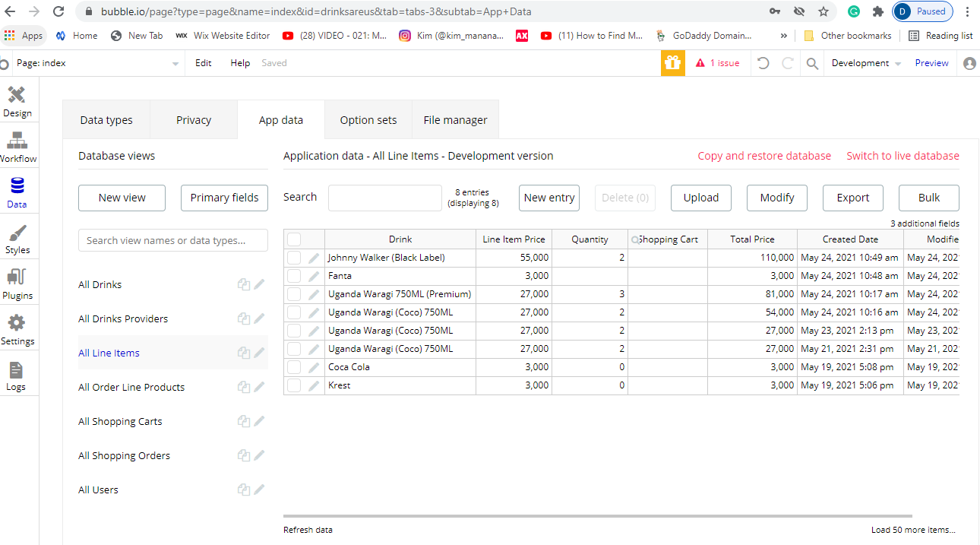This screenshot has width=980, height=545.
Task: Click the search magnifier in top toolbar
Action: click(x=812, y=64)
